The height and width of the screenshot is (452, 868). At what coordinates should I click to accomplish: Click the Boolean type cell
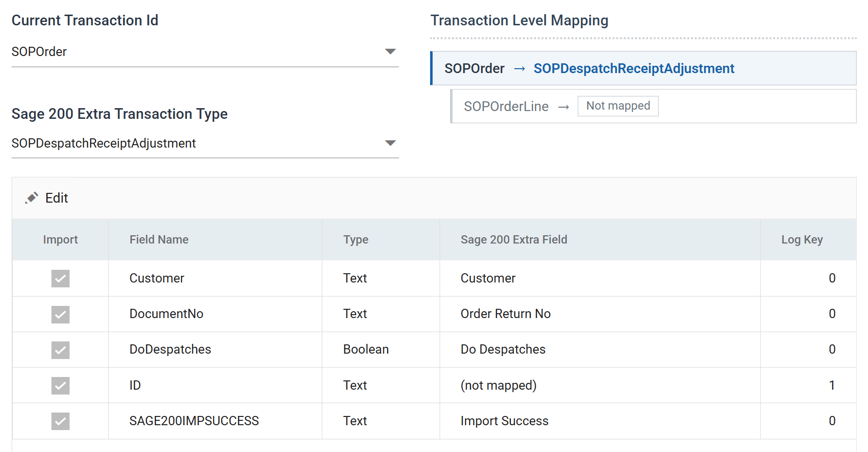click(x=380, y=350)
